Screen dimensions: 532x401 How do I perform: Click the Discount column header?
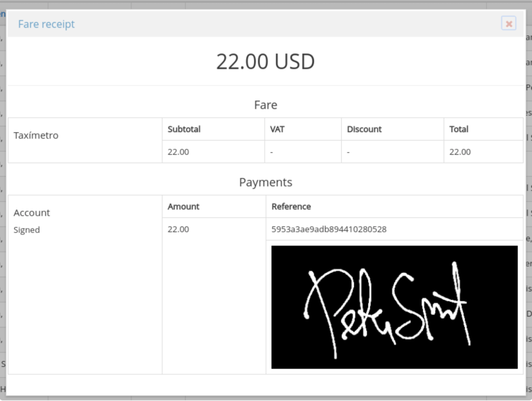(364, 129)
